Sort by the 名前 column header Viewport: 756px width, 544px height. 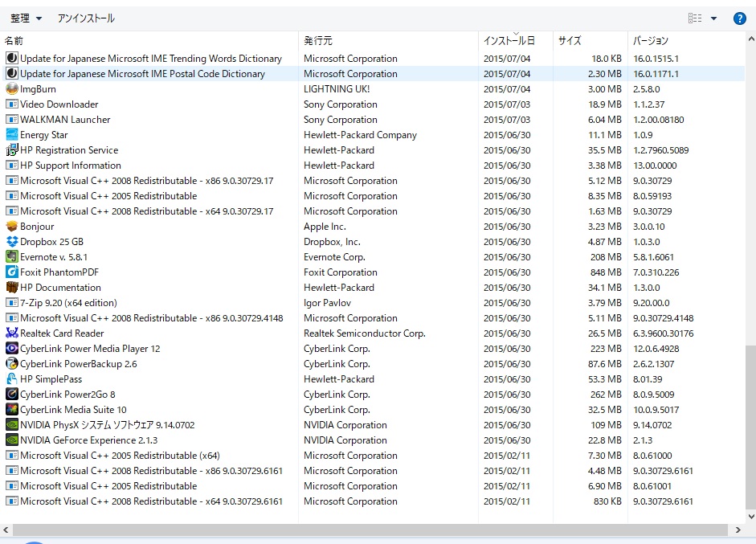click(x=14, y=40)
